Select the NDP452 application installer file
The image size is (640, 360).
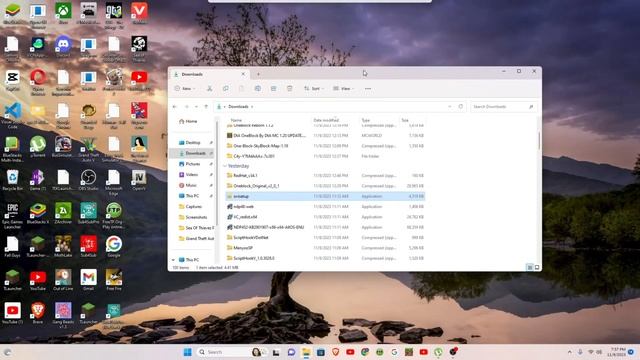tap(325, 227)
